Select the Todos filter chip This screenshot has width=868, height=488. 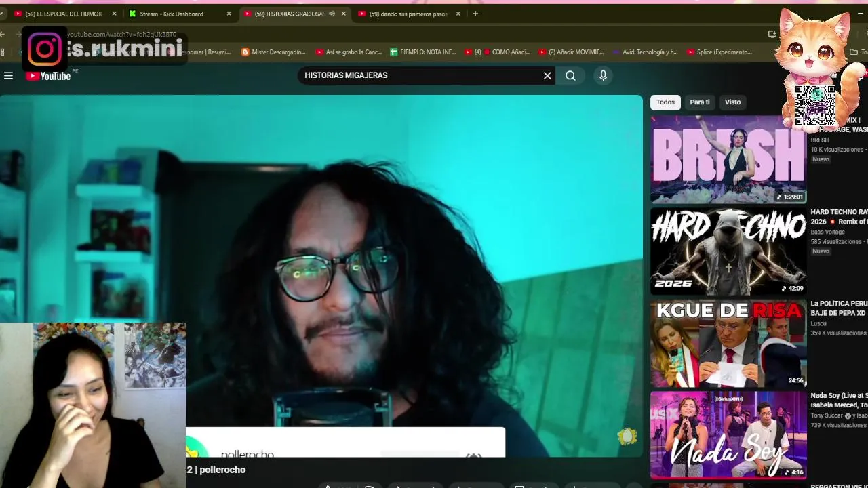pyautogui.click(x=665, y=102)
